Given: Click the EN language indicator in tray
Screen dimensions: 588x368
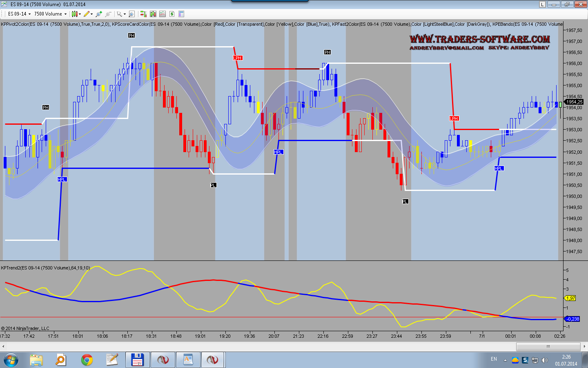Looking at the screenshot, I should pyautogui.click(x=494, y=359).
